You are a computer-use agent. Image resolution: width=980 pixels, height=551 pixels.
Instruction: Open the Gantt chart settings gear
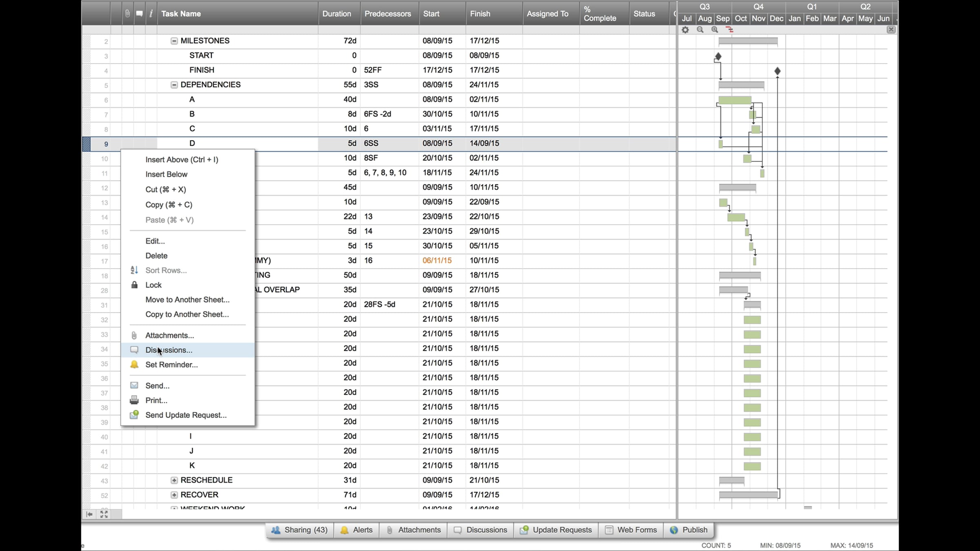click(685, 30)
